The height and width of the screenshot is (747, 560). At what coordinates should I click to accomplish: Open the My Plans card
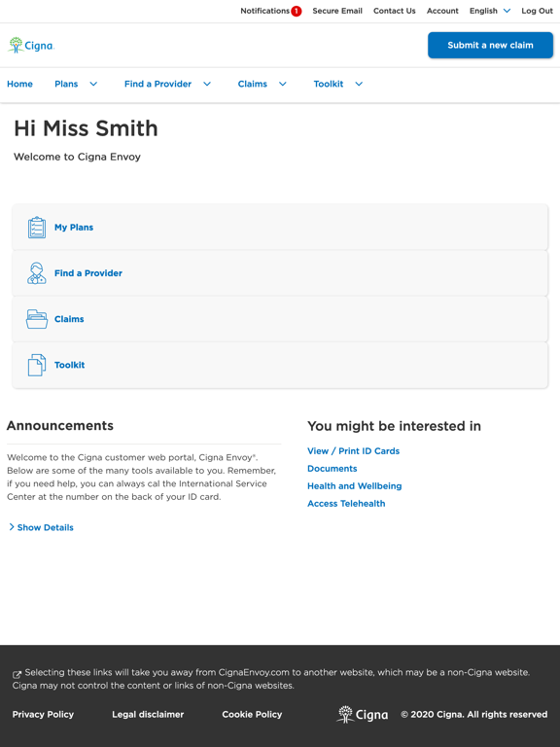(x=280, y=228)
